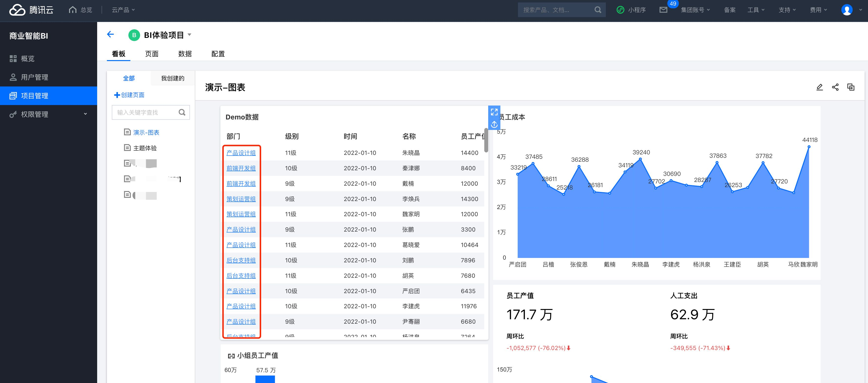
Task: Select 用户管理 in sidebar
Action: 34,77
